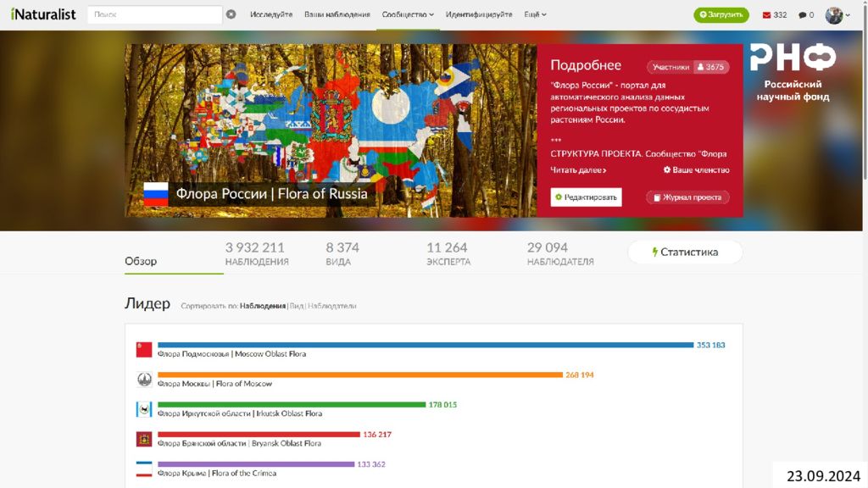Image resolution: width=868 pixels, height=488 pixels.
Task: Click the Статистика button
Action: (685, 252)
